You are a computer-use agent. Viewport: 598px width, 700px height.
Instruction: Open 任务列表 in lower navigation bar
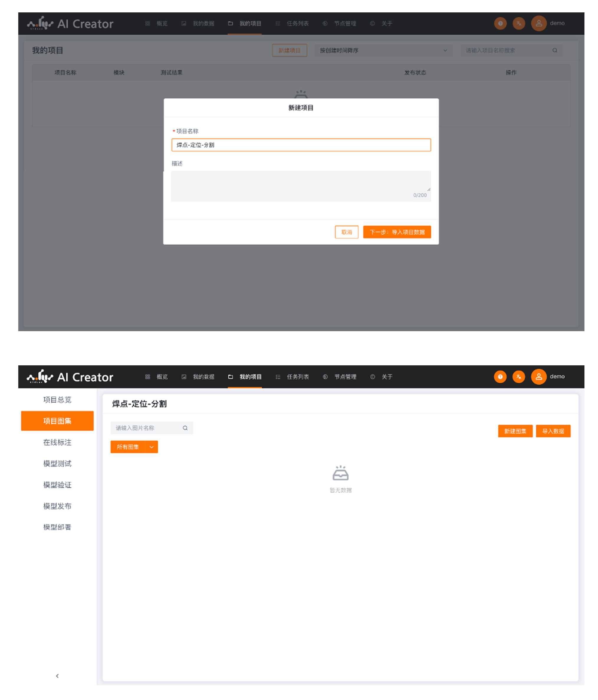click(x=298, y=377)
